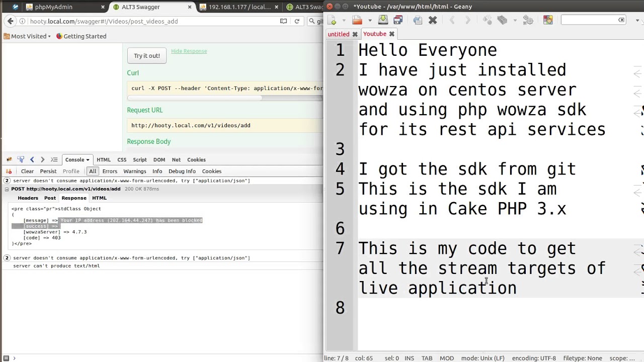644x362 pixels.
Task: Click the Execute gears icon in Geany
Action: click(528, 20)
